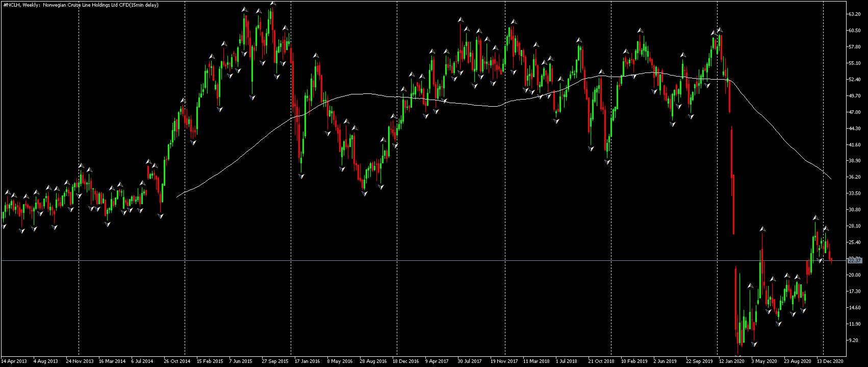Click the 26 Oct 2014 date on the time axis
The width and height of the screenshot is (868, 367).
[177, 361]
